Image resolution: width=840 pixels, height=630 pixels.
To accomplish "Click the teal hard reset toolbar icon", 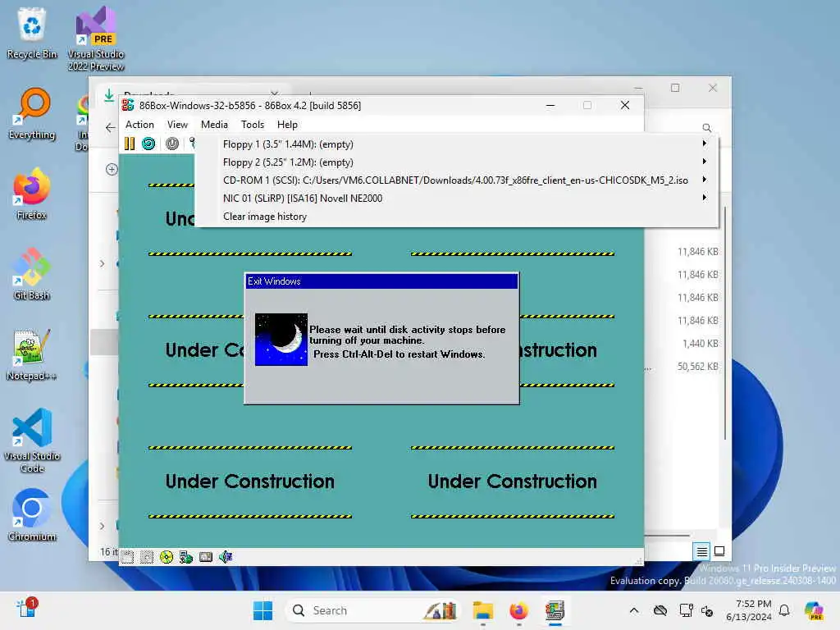I will click(x=148, y=144).
